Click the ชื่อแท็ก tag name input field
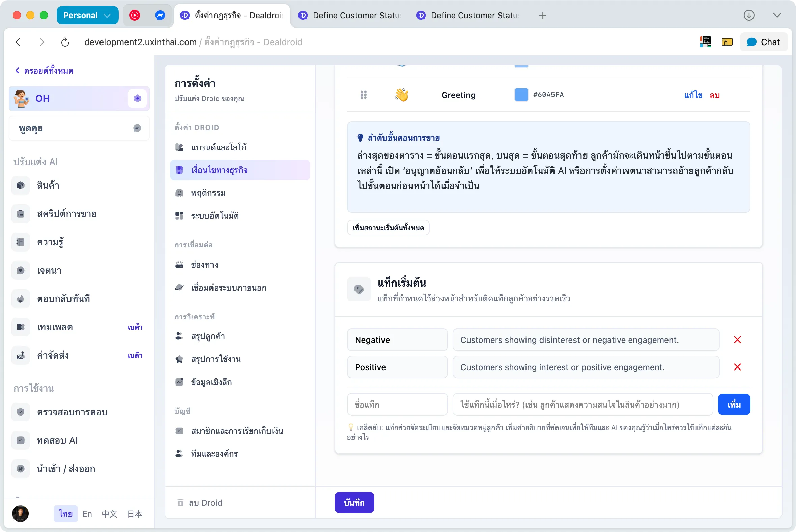The height and width of the screenshot is (532, 796). coord(397,405)
